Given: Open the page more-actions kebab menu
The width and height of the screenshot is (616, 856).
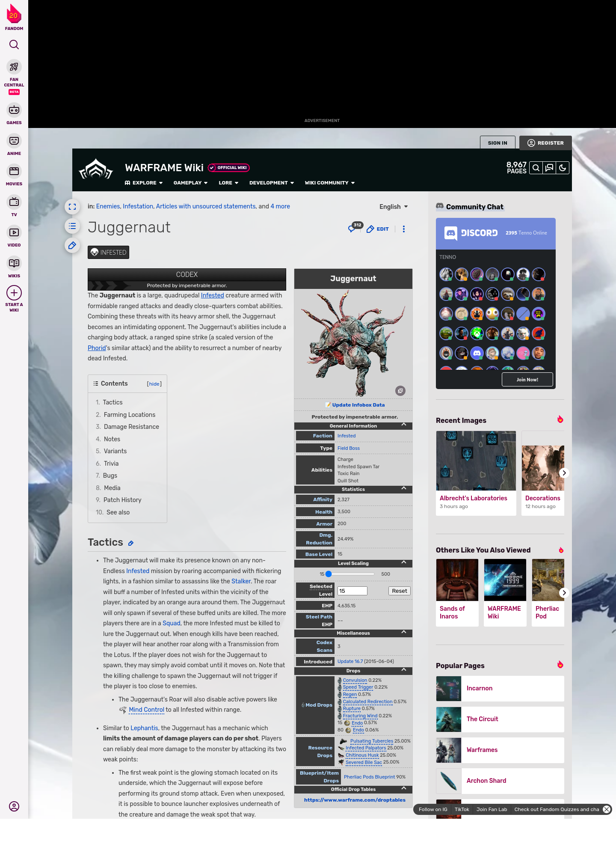Looking at the screenshot, I should 403,229.
